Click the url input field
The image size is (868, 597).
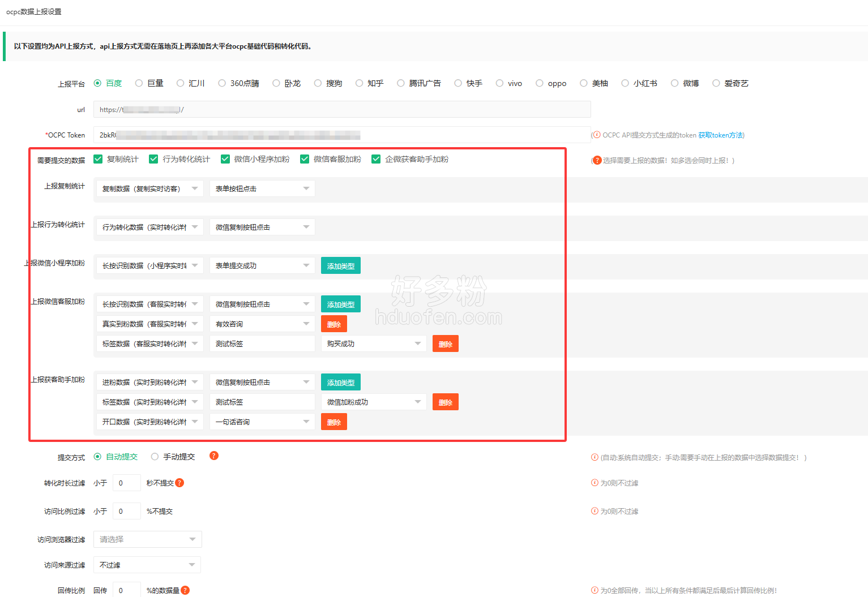342,110
